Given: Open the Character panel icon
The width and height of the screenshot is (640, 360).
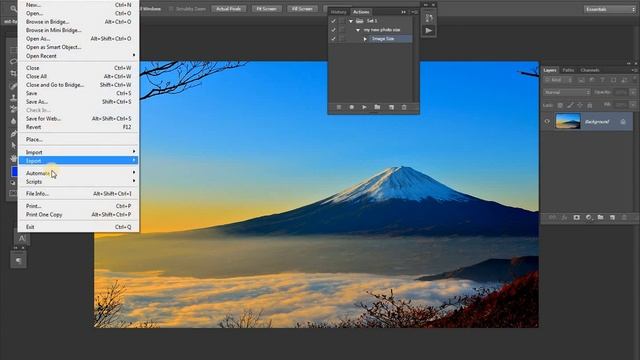Looking at the screenshot, I should 22,238.
